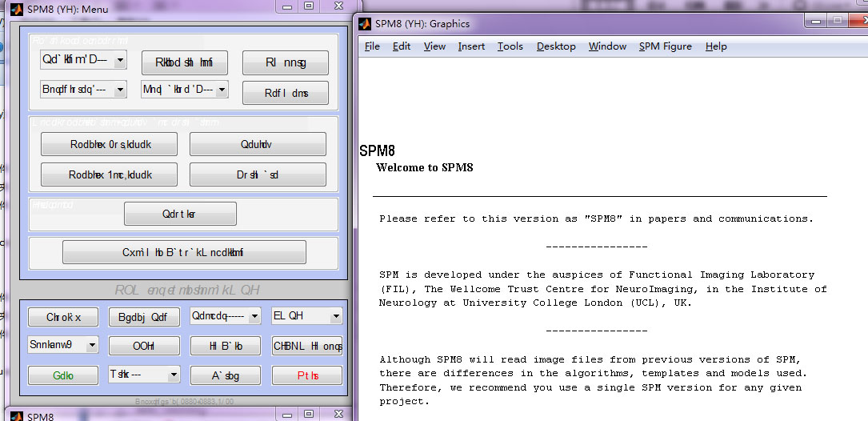Screen dimensions: 868x421
Task: Click the "Welcome to SPM8" heading
Action: click(425, 167)
